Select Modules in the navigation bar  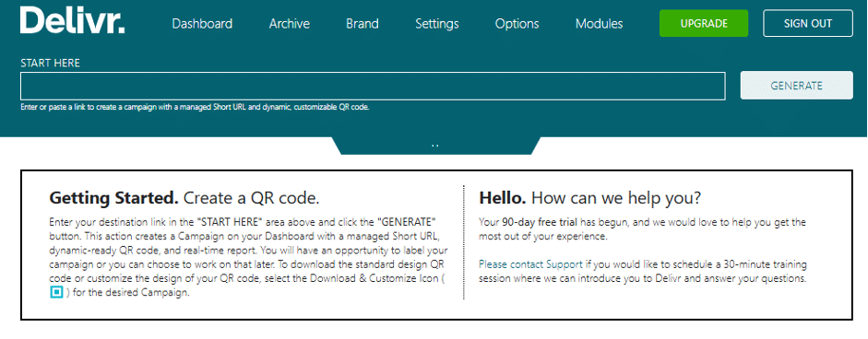pos(599,24)
